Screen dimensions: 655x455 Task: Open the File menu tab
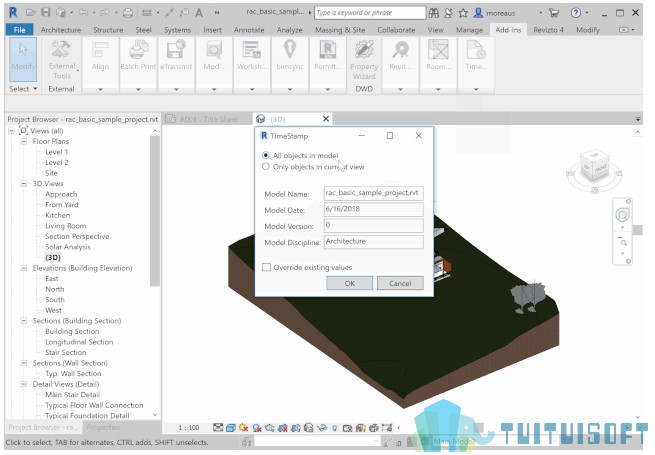pos(19,30)
